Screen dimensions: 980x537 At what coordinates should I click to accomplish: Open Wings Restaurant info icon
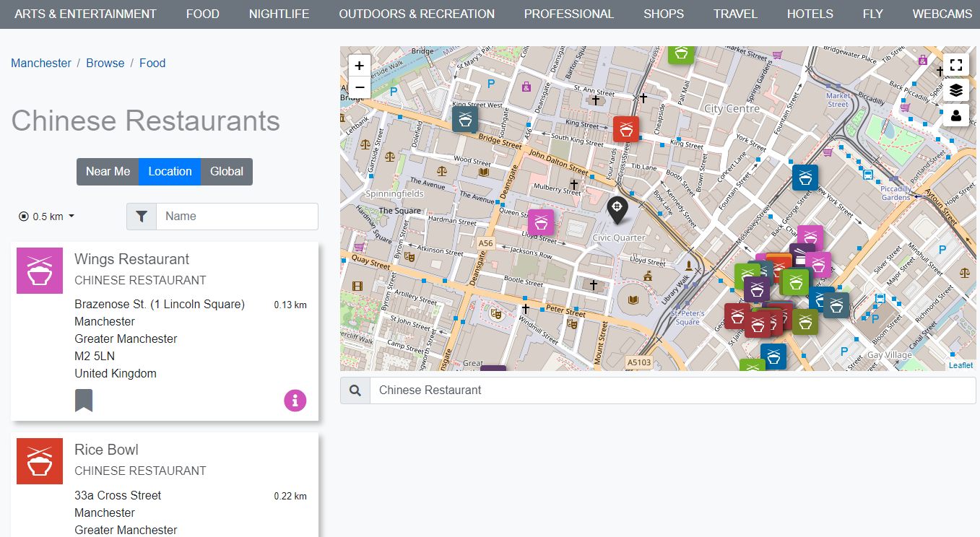point(295,400)
